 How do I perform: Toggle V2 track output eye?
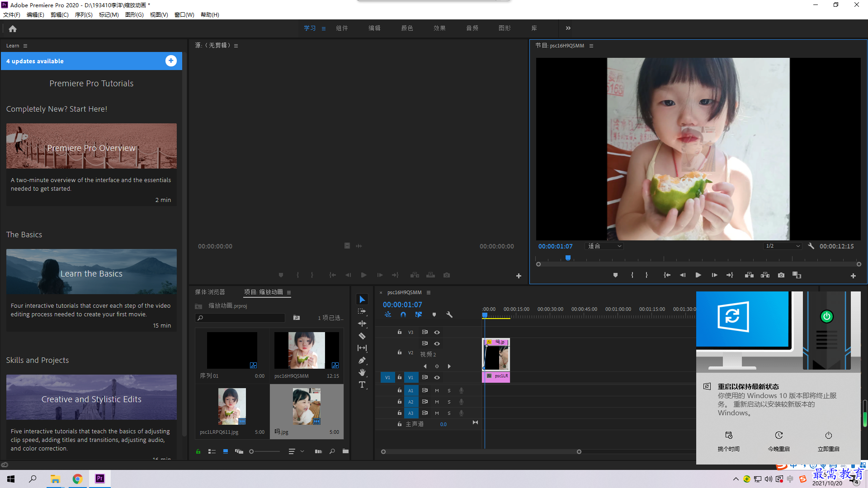(437, 343)
